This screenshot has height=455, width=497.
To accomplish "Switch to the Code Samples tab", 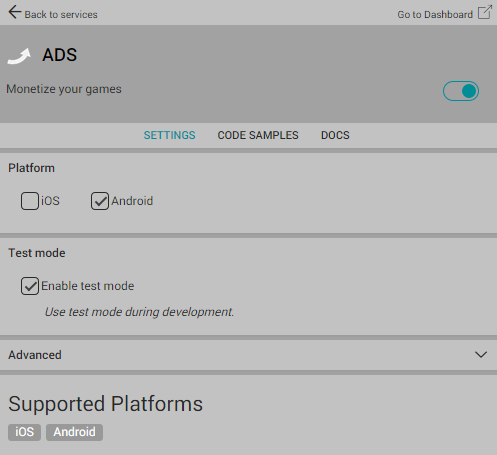I will pos(258,135).
